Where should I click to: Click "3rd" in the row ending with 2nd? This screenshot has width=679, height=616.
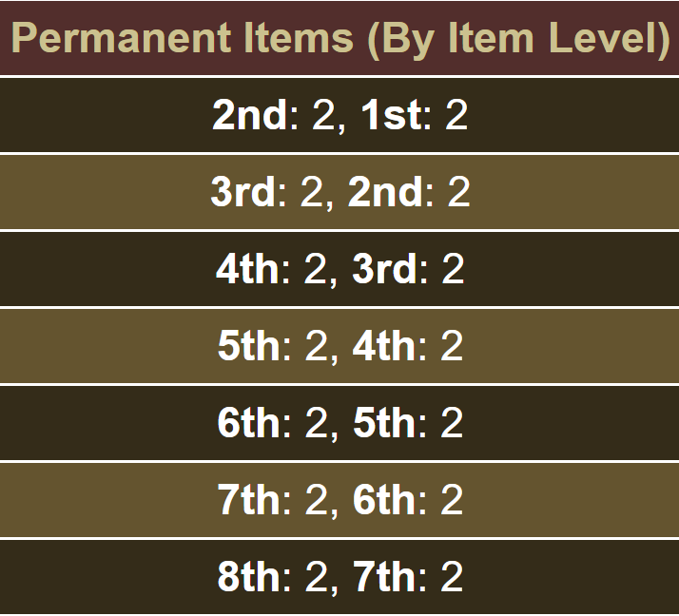point(242,193)
